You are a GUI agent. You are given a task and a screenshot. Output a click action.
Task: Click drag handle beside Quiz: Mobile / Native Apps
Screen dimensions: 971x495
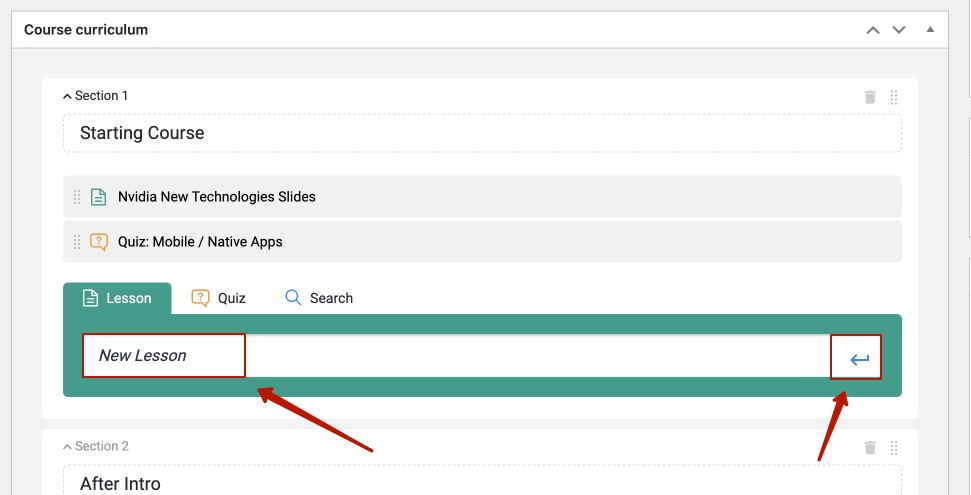click(77, 242)
